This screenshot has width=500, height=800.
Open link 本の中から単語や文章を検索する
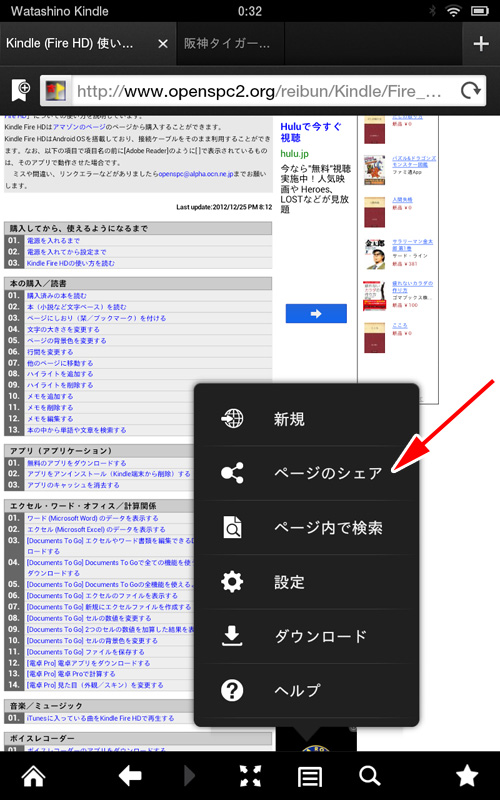pos(77,430)
